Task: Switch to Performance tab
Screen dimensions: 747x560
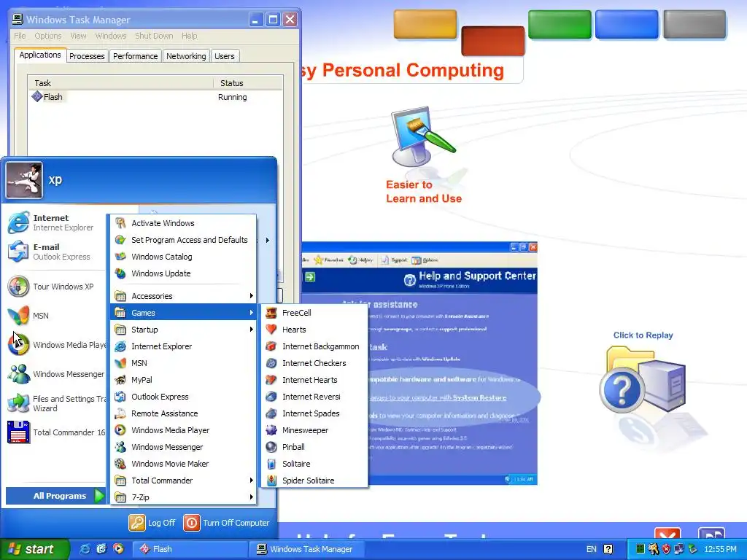Action: [x=135, y=56]
